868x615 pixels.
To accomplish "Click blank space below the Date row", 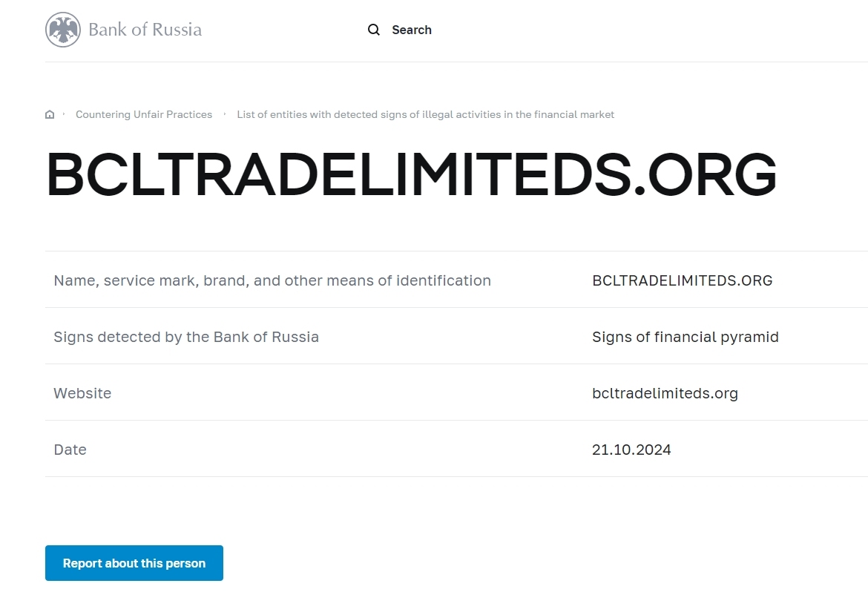I will pyautogui.click(x=445, y=512).
